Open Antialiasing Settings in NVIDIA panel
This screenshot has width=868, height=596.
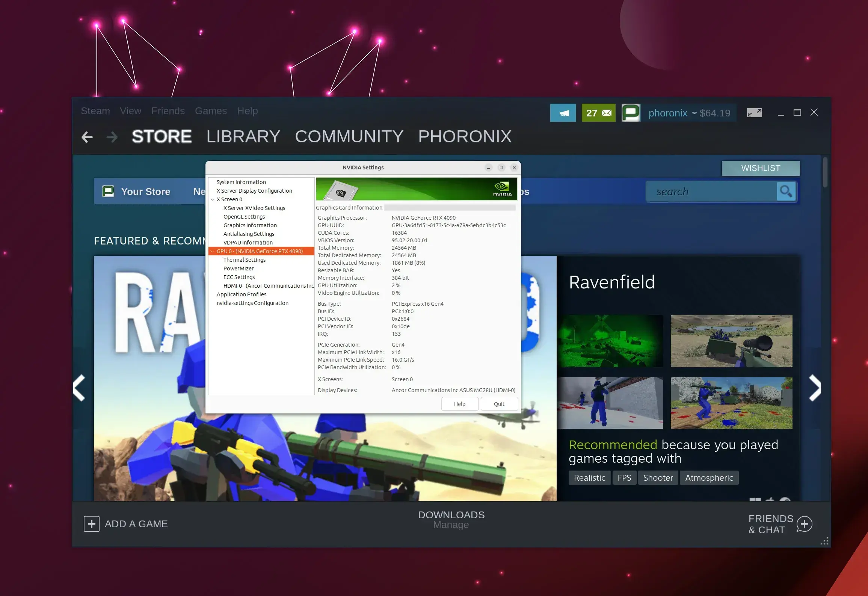coord(249,233)
